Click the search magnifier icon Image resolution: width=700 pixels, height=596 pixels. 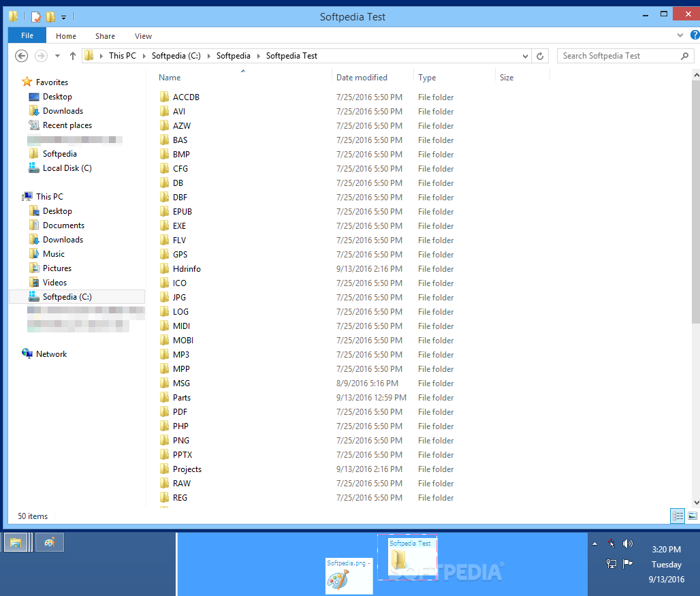(x=684, y=56)
